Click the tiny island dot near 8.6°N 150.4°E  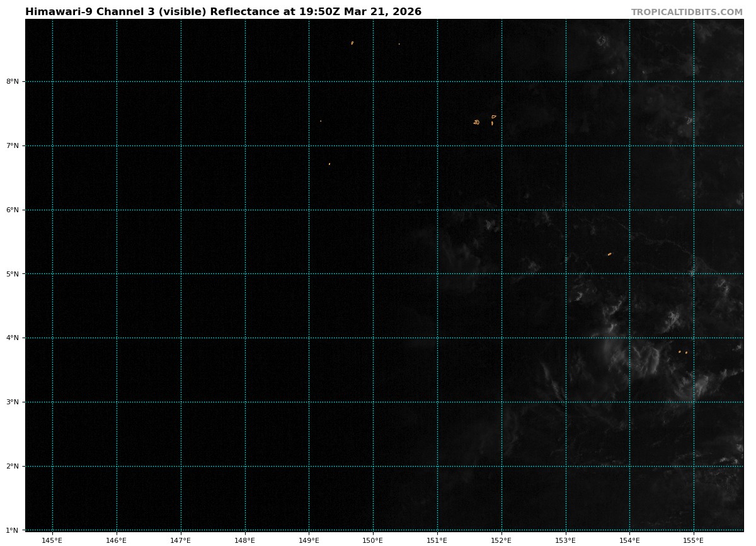click(399, 44)
